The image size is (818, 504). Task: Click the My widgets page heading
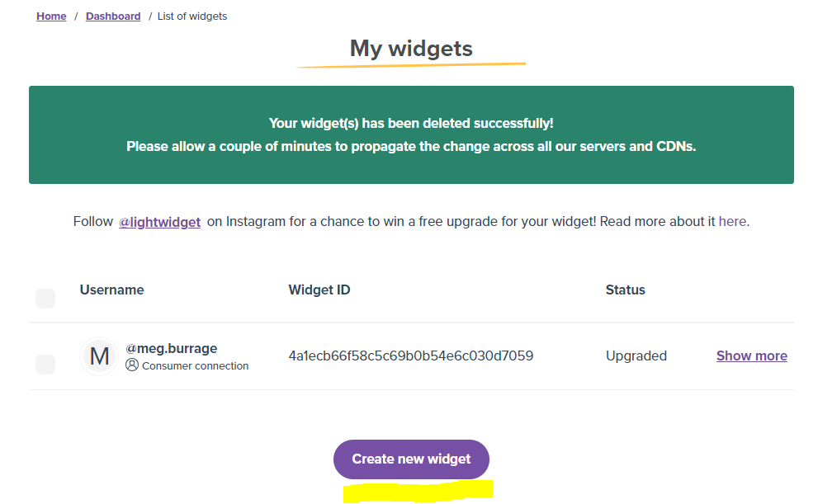click(x=411, y=49)
